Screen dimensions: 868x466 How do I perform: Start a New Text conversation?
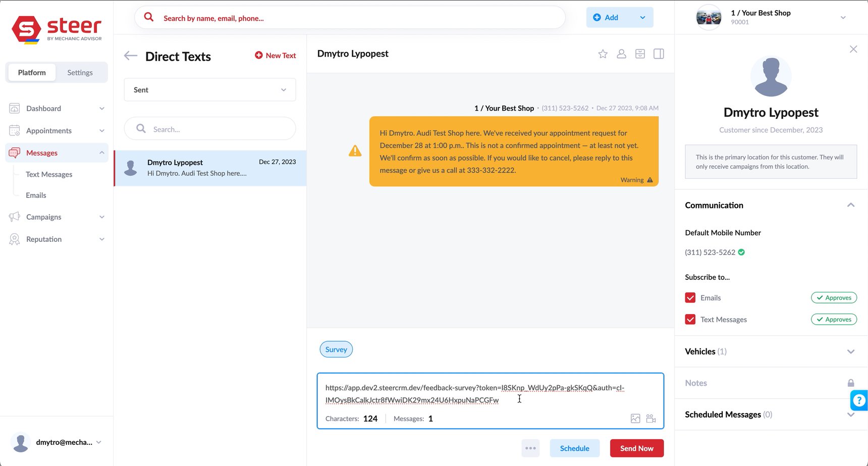[x=275, y=55]
